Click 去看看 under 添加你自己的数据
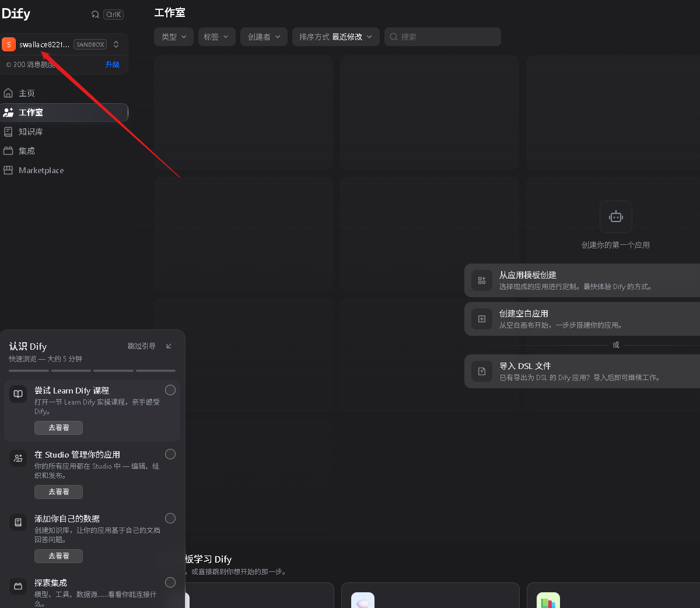The height and width of the screenshot is (608, 700). click(x=58, y=556)
